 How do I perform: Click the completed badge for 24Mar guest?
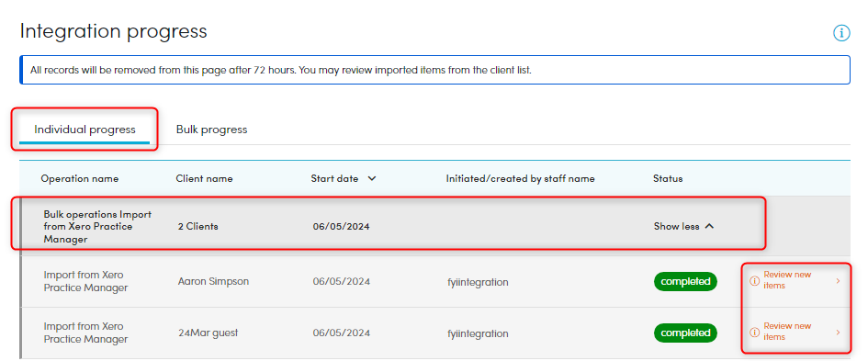(x=685, y=333)
